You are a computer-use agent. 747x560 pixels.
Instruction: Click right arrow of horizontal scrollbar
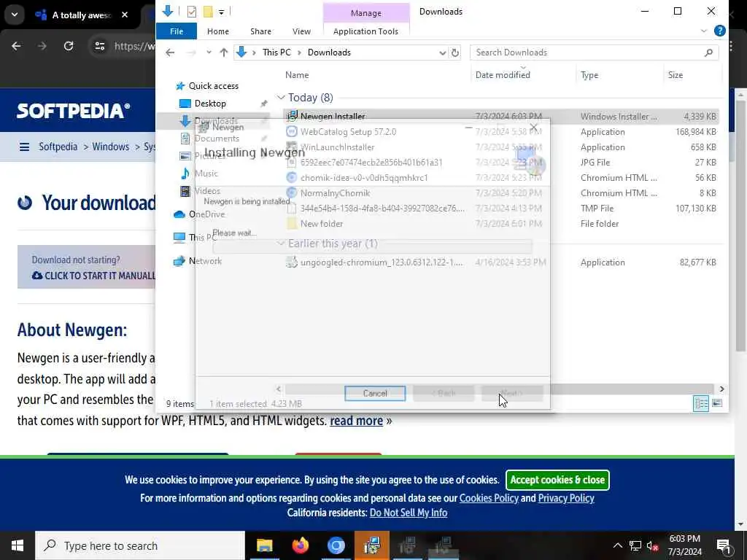pos(721,389)
